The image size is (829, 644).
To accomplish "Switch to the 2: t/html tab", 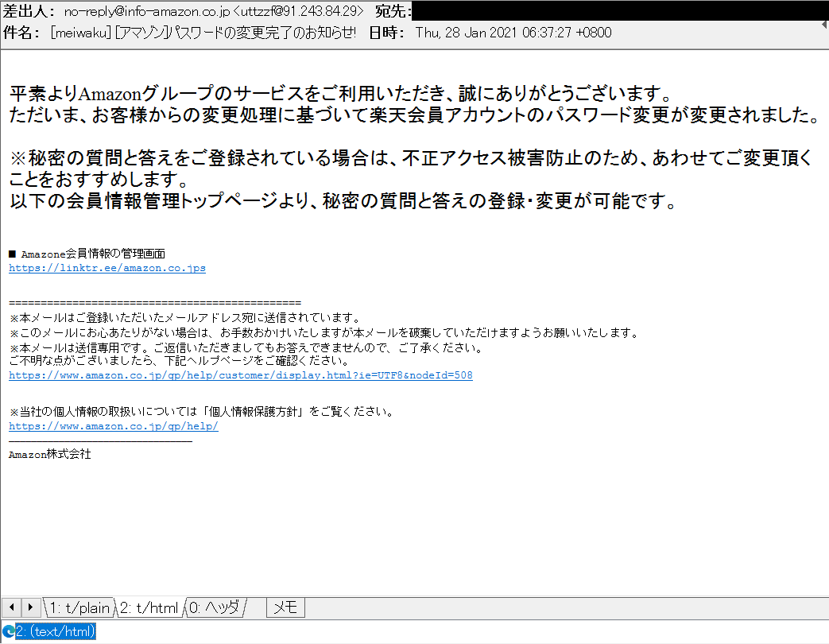I will (x=149, y=607).
